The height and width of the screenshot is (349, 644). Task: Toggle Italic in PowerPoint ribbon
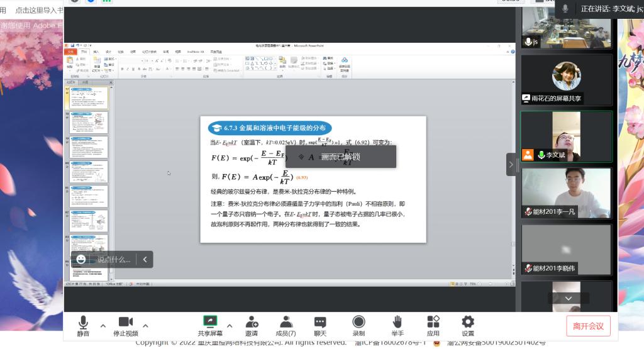pyautogui.click(x=128, y=69)
